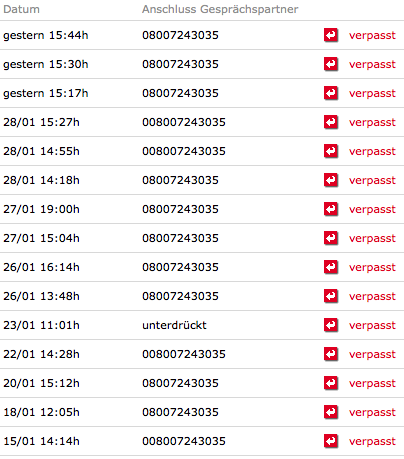Screen dimensions: 404x459
Task: Open verpasst link for 28/01 14:55h
Action: click(372, 152)
